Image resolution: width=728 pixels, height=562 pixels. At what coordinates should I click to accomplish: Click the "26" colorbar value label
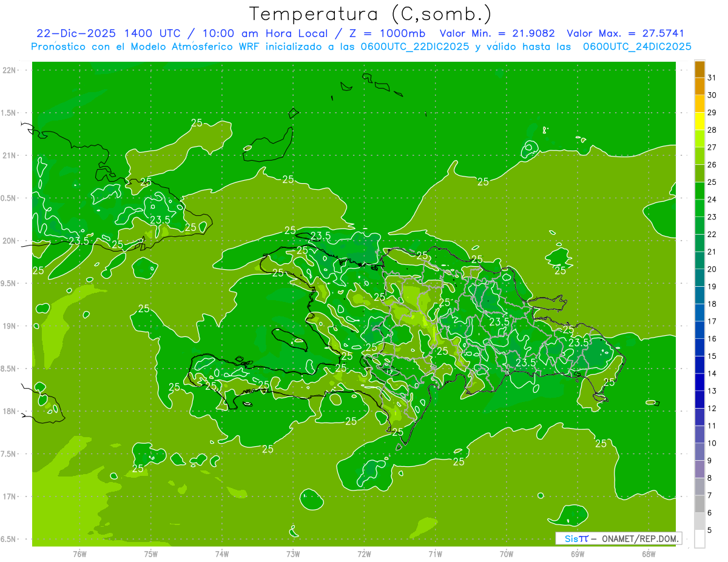click(712, 165)
